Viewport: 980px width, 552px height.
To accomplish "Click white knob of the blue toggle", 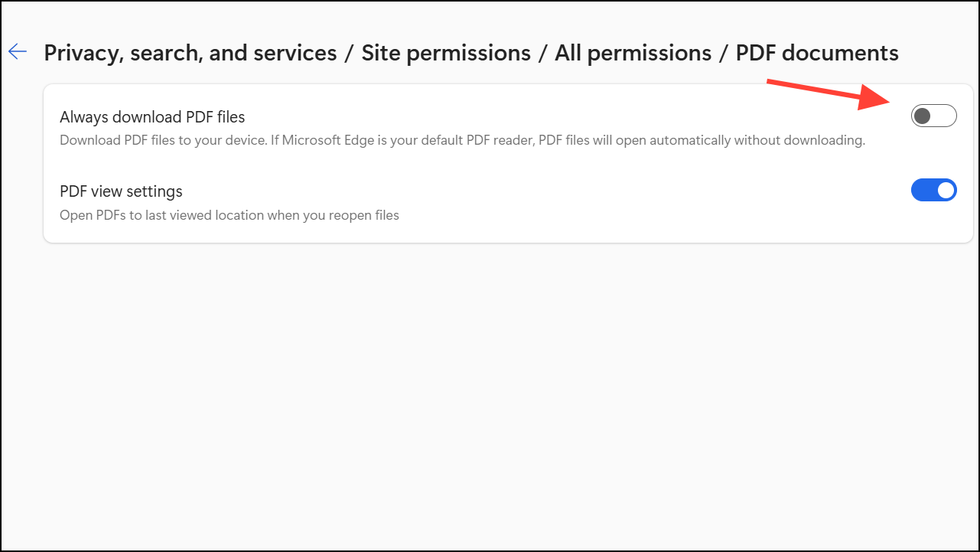I will click(x=946, y=191).
